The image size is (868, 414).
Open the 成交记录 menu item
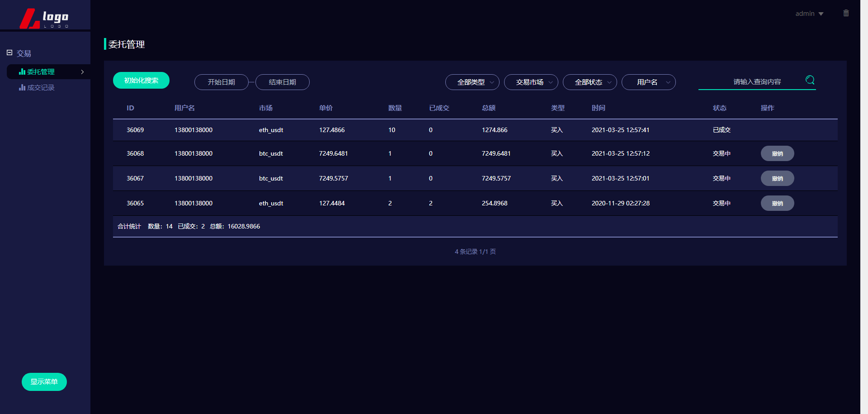pyautogui.click(x=41, y=88)
